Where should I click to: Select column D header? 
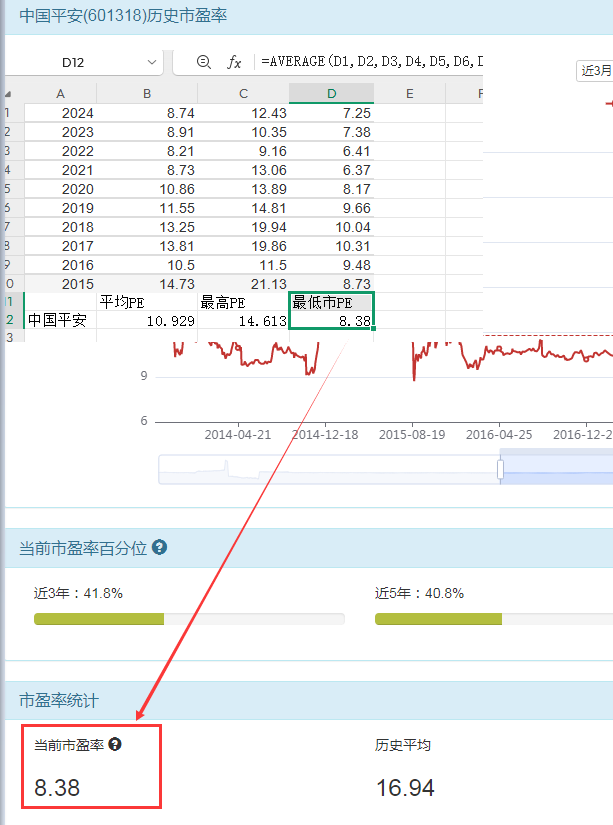(x=331, y=94)
